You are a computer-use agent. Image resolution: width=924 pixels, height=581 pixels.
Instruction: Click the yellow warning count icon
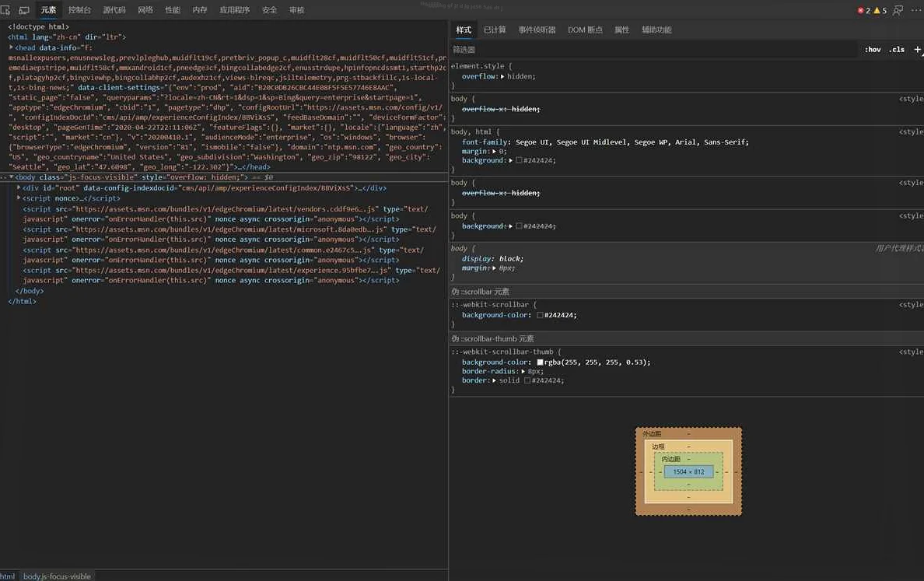877,11
